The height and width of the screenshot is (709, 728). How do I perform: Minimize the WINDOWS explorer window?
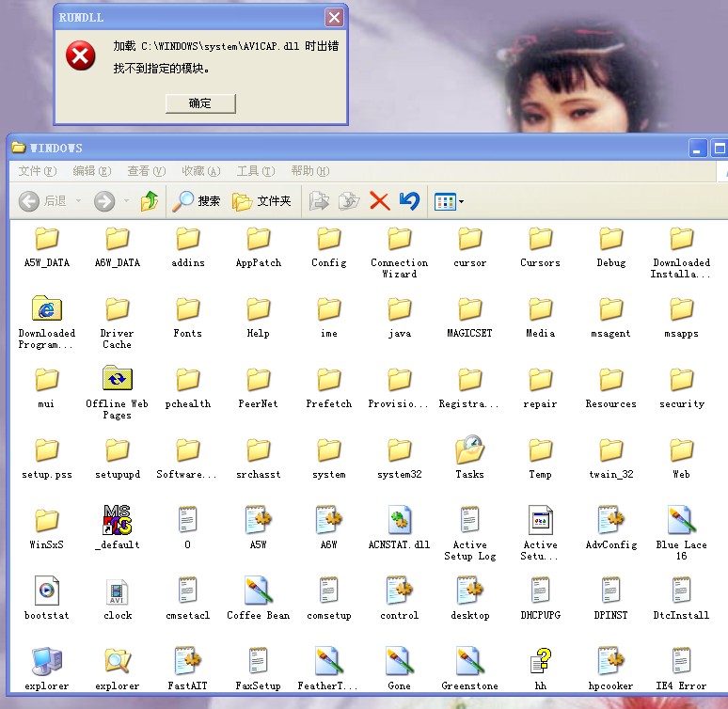(698, 149)
